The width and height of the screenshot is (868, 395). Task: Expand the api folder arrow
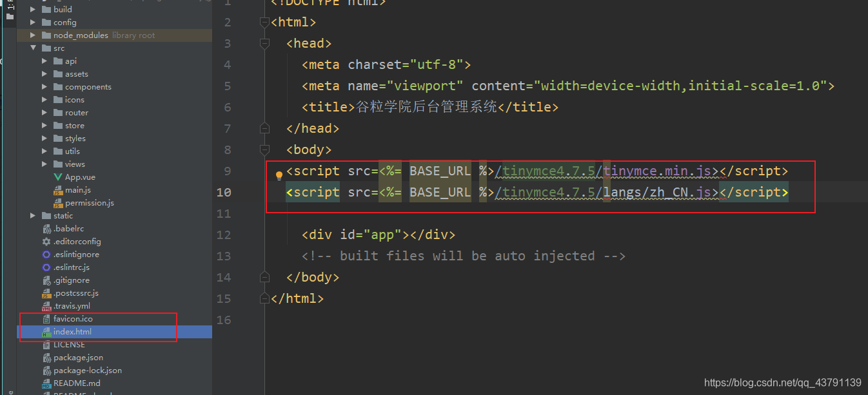[x=44, y=61]
